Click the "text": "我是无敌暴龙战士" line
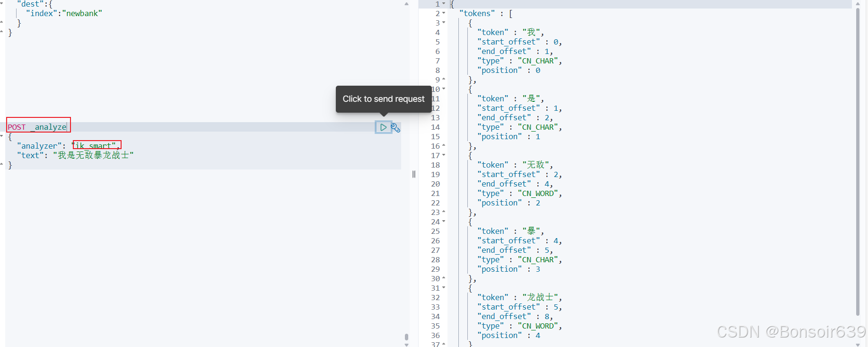 point(75,155)
